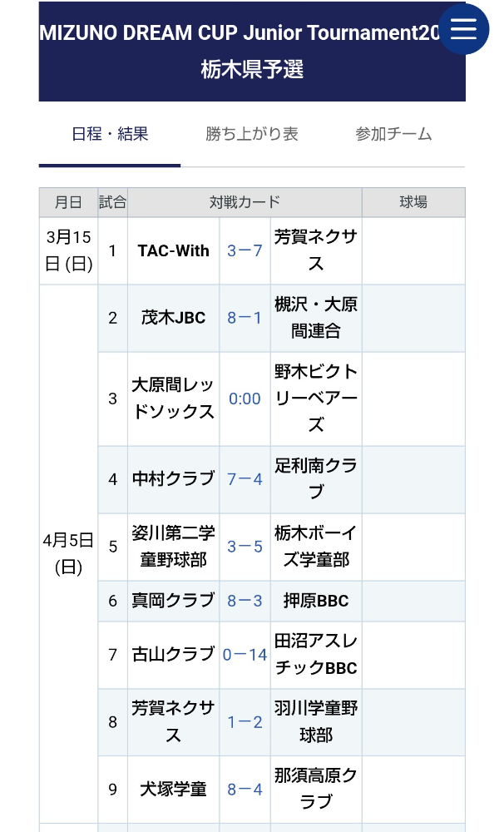The width and height of the screenshot is (504, 832).
Task: Open the 3−7 score for match 1
Action: click(x=245, y=250)
